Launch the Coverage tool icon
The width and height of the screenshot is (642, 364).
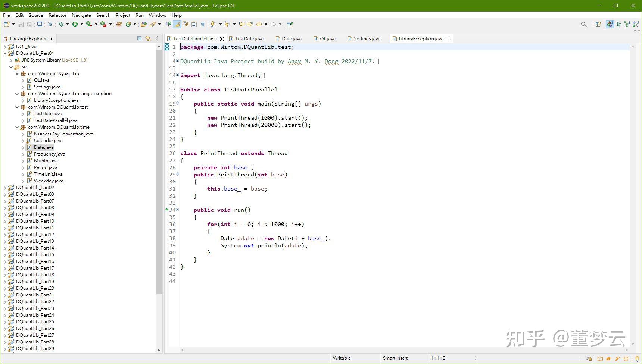[x=89, y=24]
